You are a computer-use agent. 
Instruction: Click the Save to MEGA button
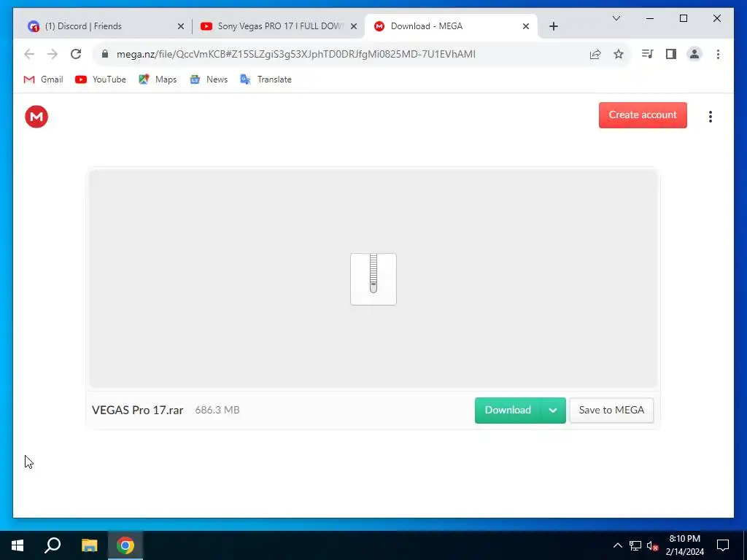[611, 411]
